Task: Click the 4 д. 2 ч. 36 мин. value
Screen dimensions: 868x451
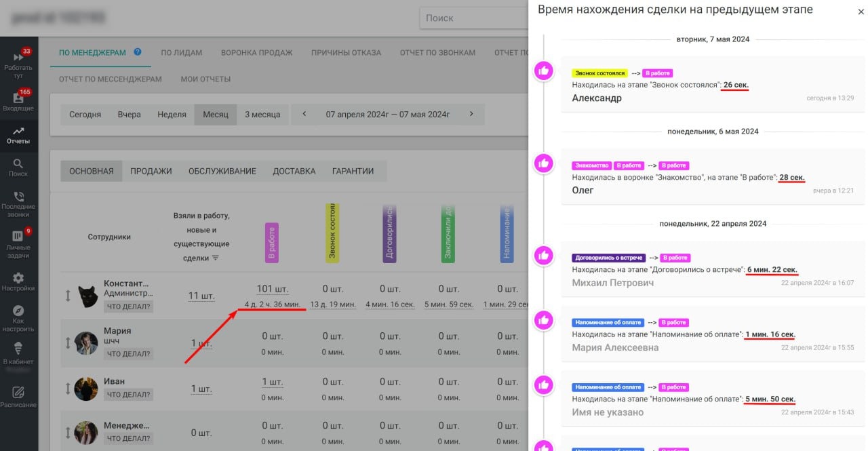Action: (x=272, y=305)
